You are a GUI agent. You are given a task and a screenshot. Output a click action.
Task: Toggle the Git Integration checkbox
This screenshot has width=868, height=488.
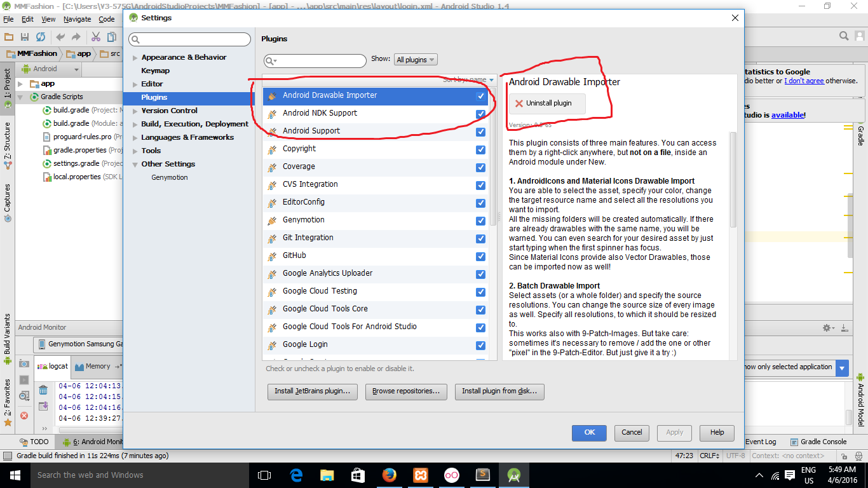pyautogui.click(x=481, y=238)
